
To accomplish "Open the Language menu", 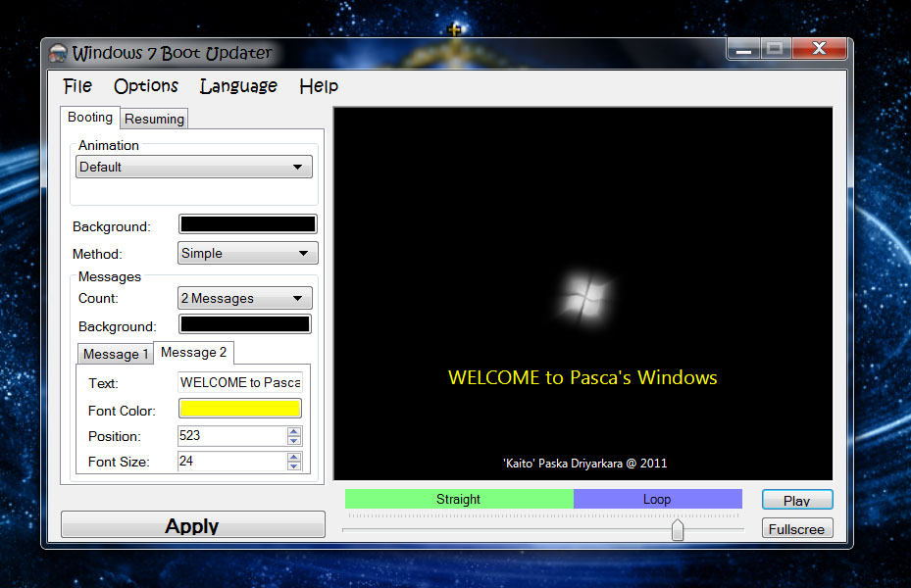I will pyautogui.click(x=238, y=86).
